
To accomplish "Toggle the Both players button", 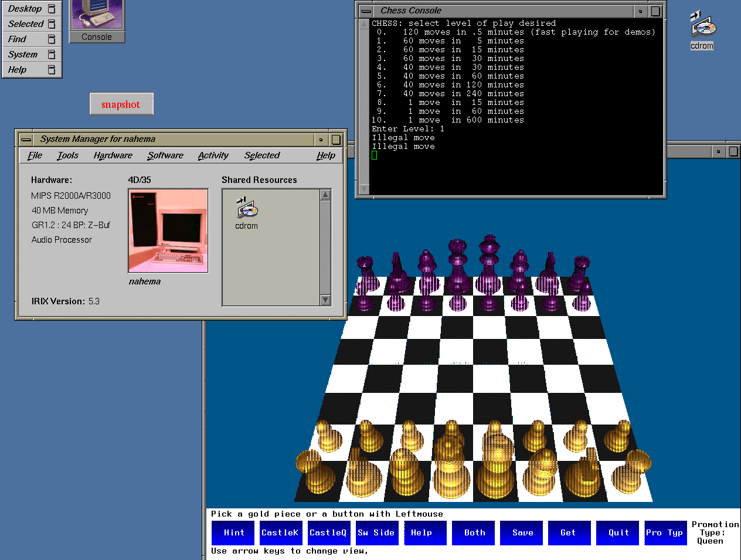I will (x=475, y=533).
